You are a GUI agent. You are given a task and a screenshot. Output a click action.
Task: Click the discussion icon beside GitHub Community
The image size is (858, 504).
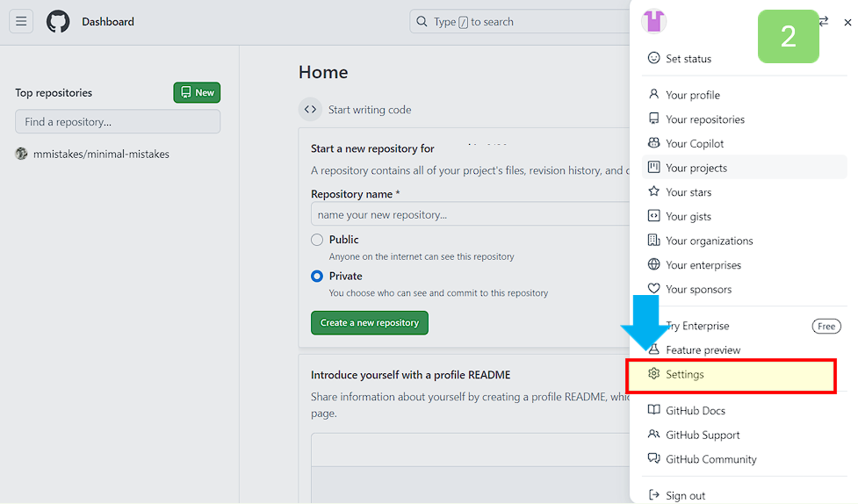tap(654, 458)
